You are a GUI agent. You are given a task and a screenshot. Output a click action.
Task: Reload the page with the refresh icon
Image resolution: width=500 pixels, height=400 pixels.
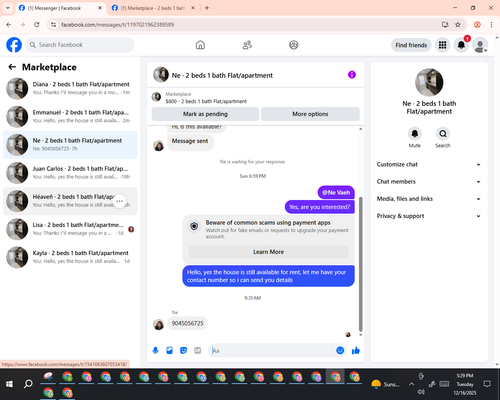click(x=37, y=25)
